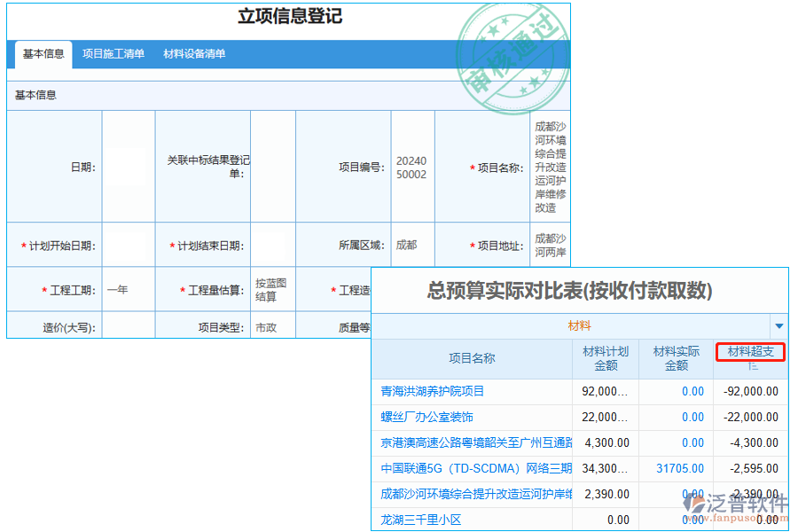Image resolution: width=798 pixels, height=532 pixels.
Task: Select the 基本信息 tab
Action: click(x=43, y=54)
